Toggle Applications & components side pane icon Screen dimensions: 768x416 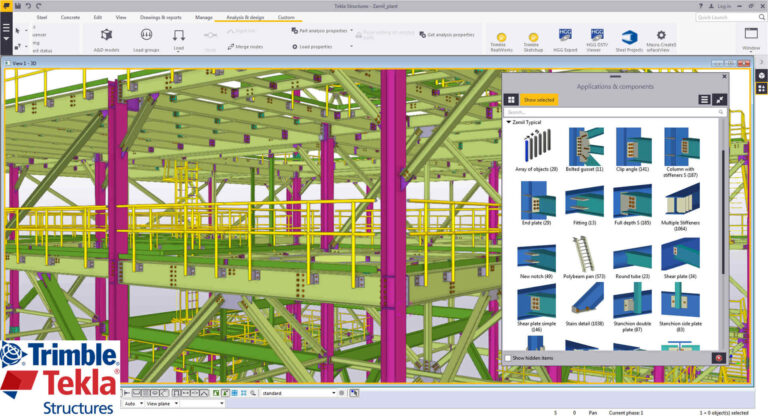pos(761,88)
